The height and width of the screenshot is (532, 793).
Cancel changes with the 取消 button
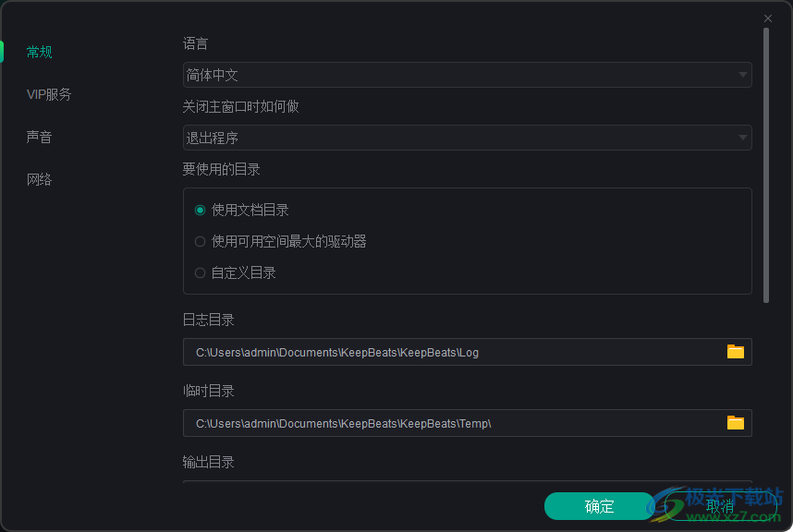tap(719, 506)
